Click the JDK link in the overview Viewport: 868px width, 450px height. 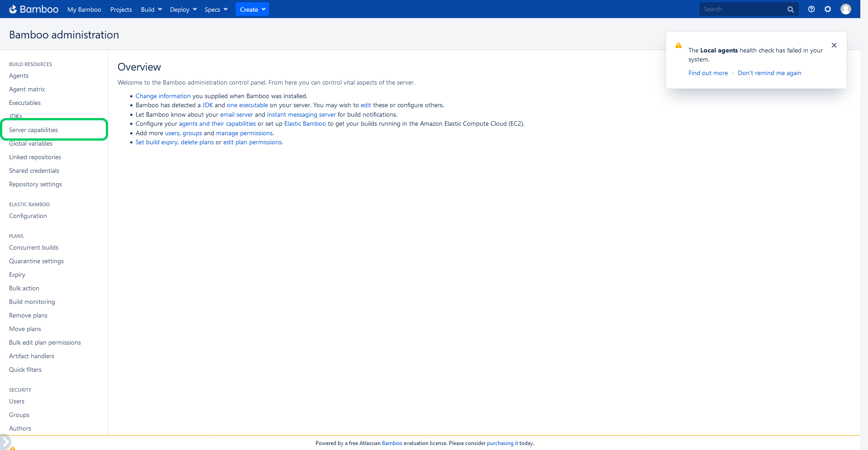(x=208, y=105)
